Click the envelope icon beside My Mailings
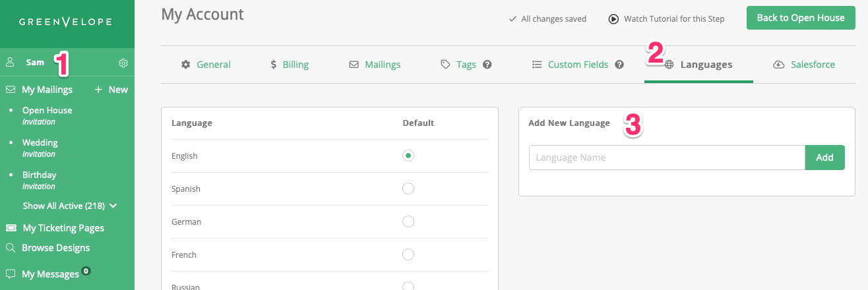The image size is (868, 290). (x=11, y=90)
